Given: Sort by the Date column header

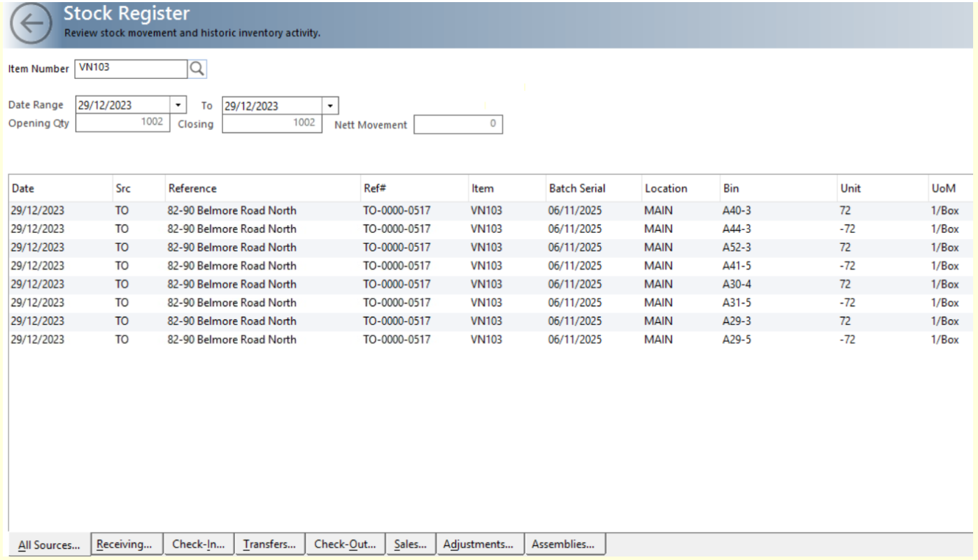Looking at the screenshot, I should [60, 188].
